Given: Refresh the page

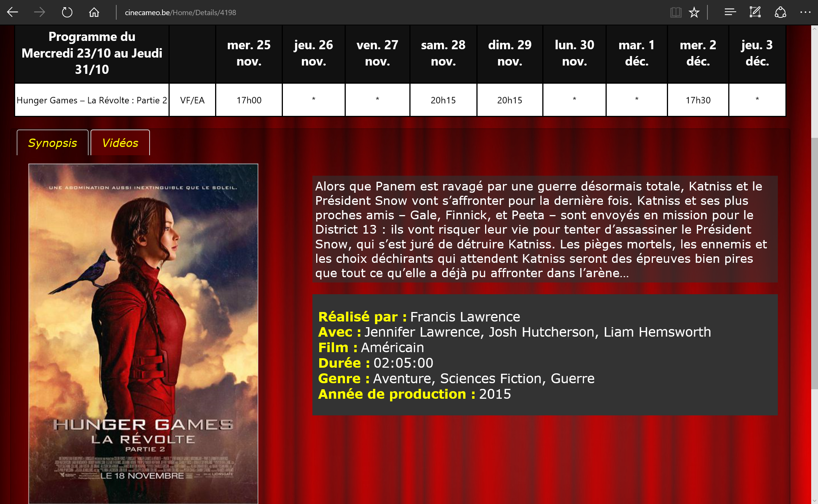Looking at the screenshot, I should (67, 12).
